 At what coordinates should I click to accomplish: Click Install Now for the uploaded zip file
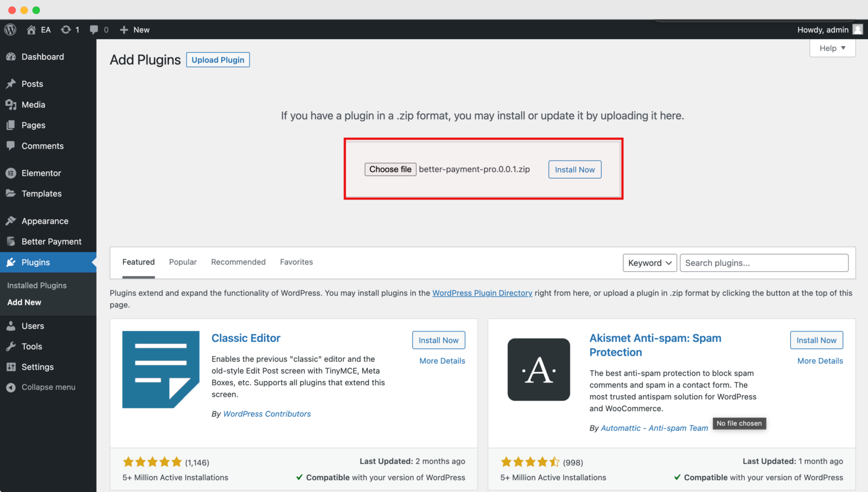pyautogui.click(x=575, y=169)
